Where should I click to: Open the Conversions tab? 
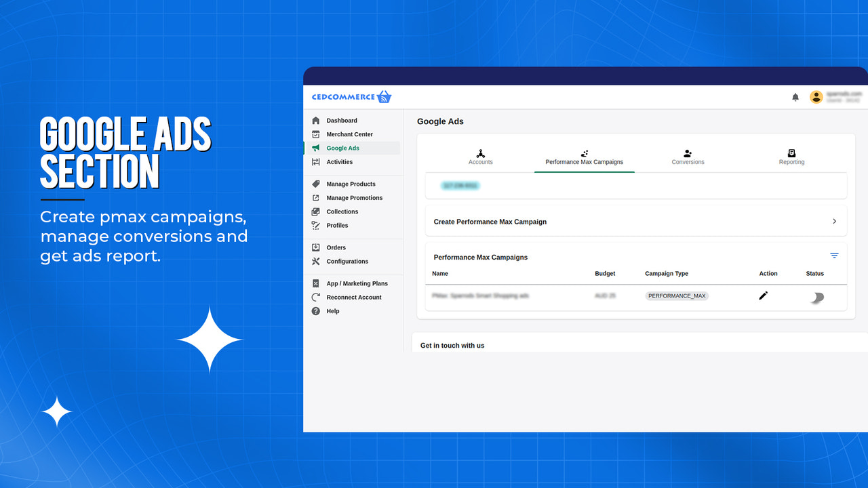pyautogui.click(x=688, y=157)
